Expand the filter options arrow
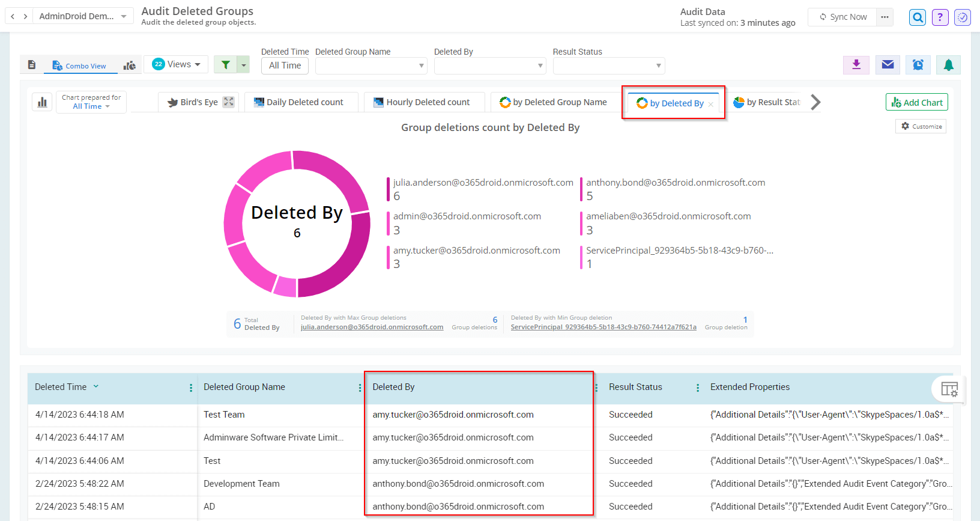980x521 pixels. point(244,65)
